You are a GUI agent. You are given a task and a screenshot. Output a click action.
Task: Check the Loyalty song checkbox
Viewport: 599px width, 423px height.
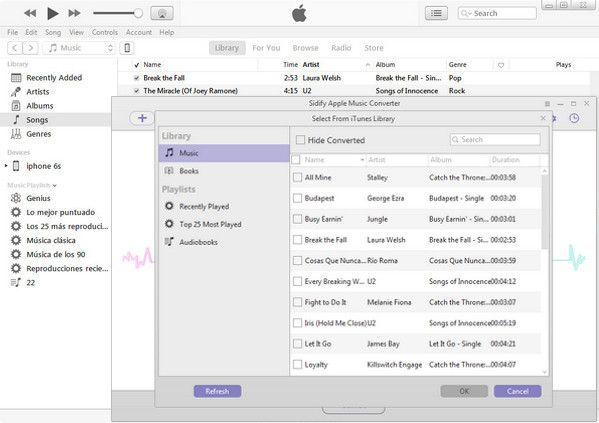pyautogui.click(x=297, y=365)
